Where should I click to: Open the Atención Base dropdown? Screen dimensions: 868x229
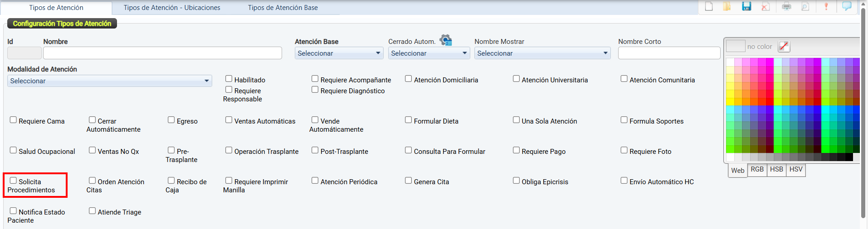(x=339, y=53)
